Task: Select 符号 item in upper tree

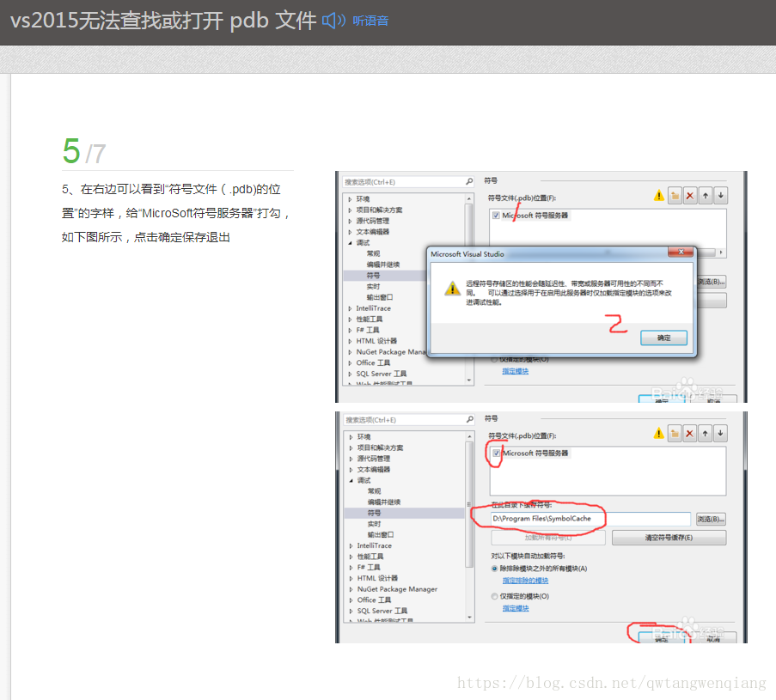Action: click(x=373, y=276)
